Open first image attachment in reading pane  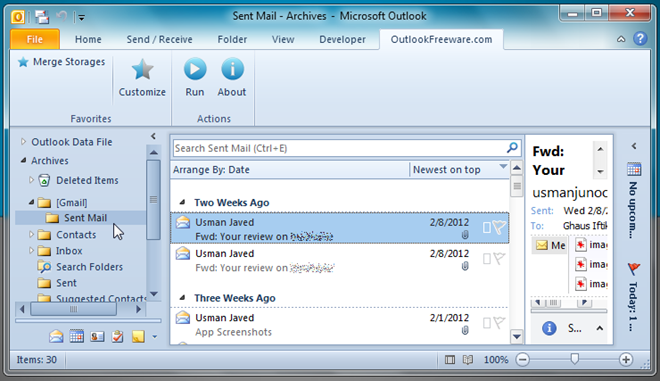591,245
